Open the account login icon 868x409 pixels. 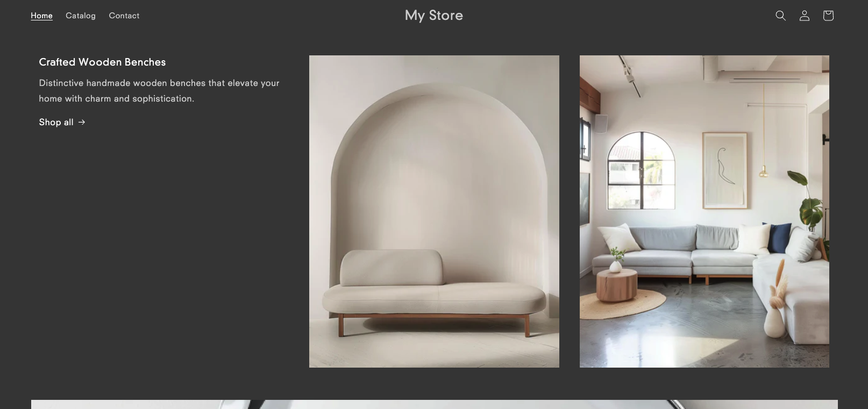(804, 16)
